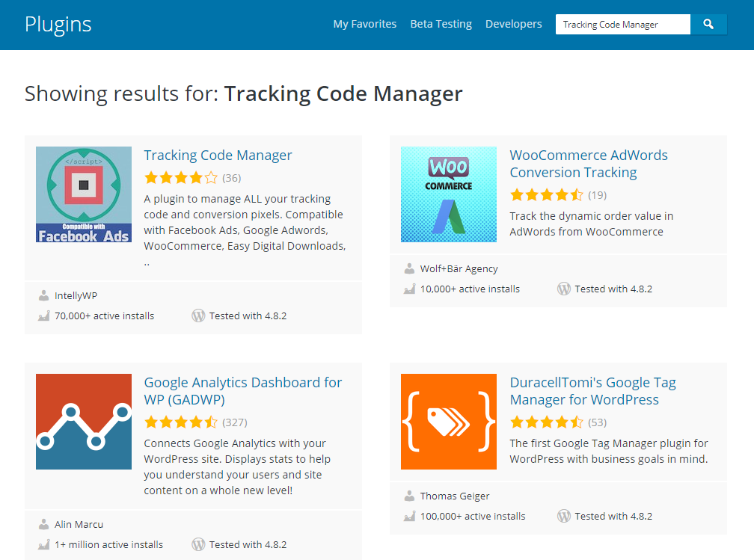Click the author icon next to IntellyWP
Image resolution: width=754 pixels, height=560 pixels.
[43, 295]
